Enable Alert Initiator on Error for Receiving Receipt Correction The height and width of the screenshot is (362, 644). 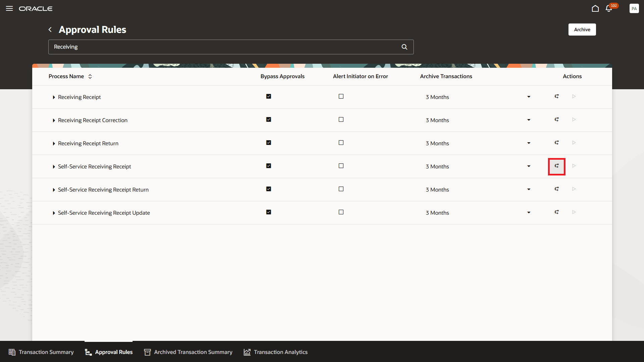coord(341,119)
